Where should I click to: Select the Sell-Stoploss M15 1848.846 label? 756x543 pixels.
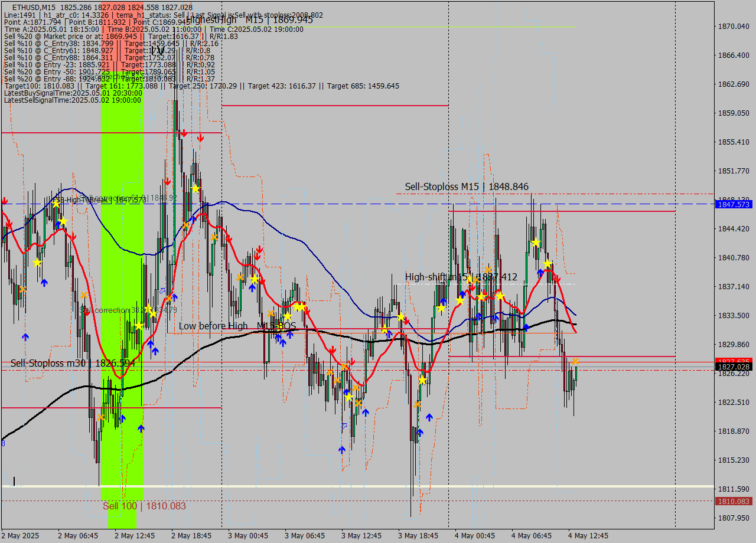coord(467,187)
